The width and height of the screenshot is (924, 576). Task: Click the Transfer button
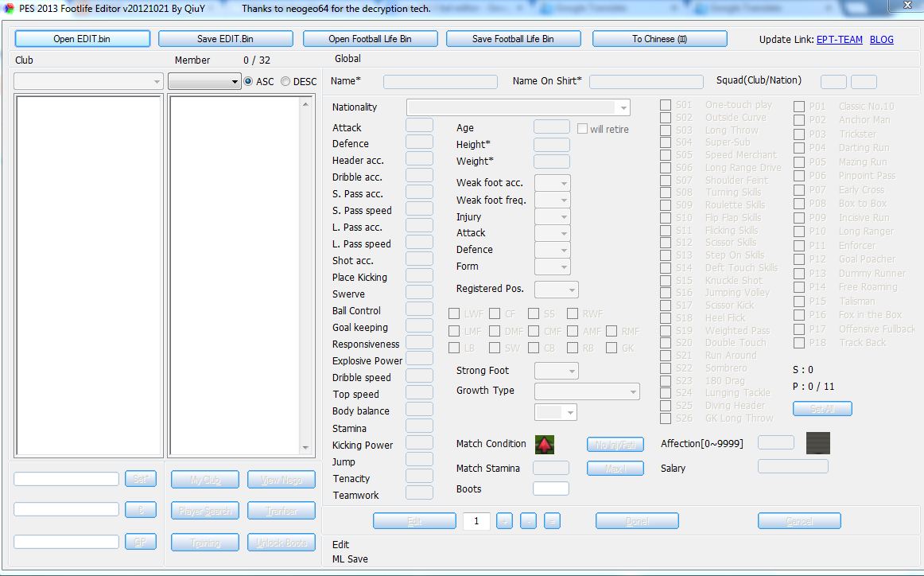[281, 511]
